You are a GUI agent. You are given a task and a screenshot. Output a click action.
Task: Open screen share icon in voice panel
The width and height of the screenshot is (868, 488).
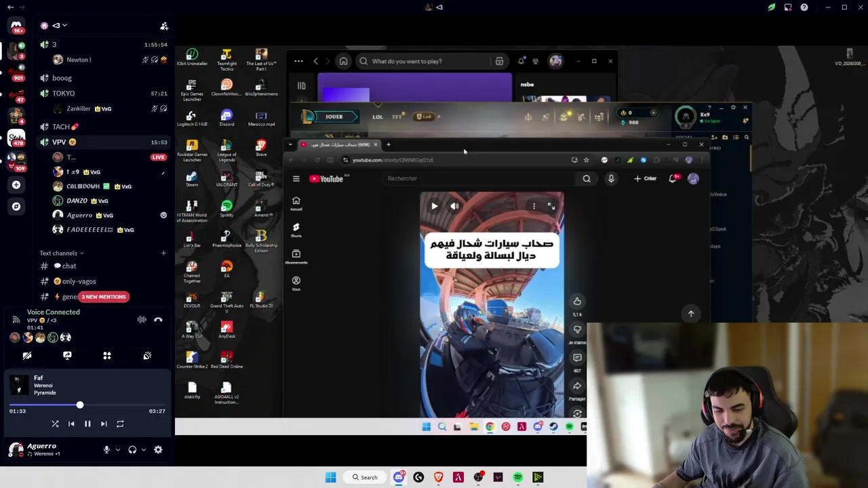pos(67,355)
